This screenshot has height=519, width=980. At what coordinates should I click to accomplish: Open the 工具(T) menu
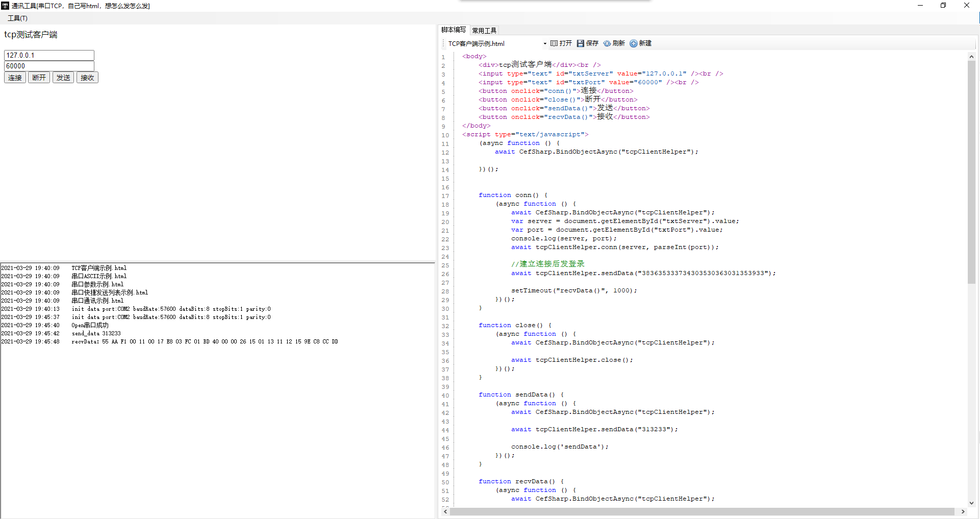(x=17, y=18)
